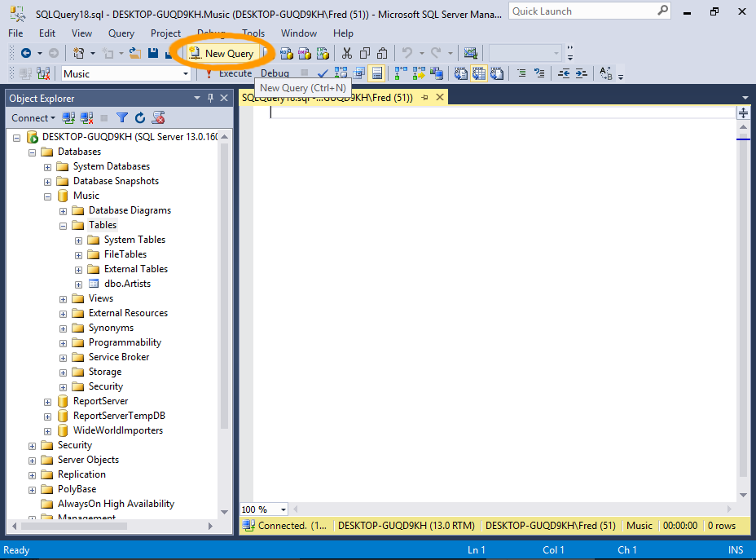This screenshot has height=560, width=756.
Task: Execute the current query
Action: click(x=228, y=73)
